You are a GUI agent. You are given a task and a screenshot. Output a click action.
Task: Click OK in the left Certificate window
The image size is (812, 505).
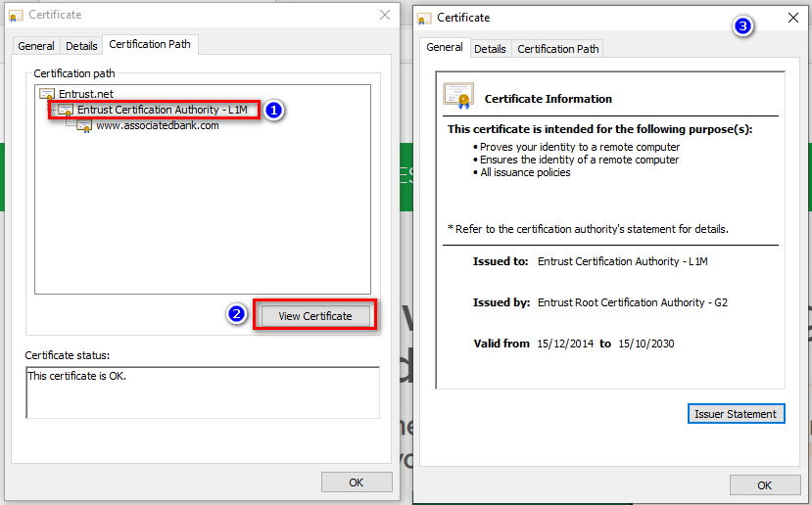(357, 482)
